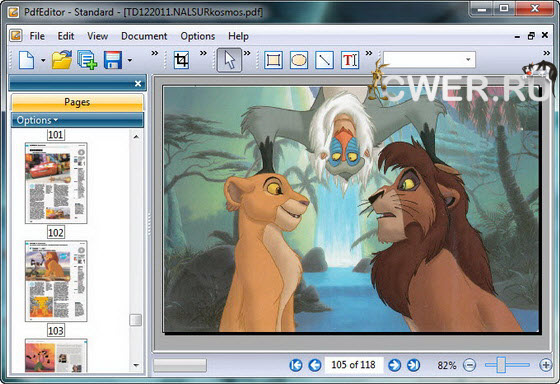Save the document with the floppy disk icon
This screenshot has width=560, height=384.
(x=113, y=60)
